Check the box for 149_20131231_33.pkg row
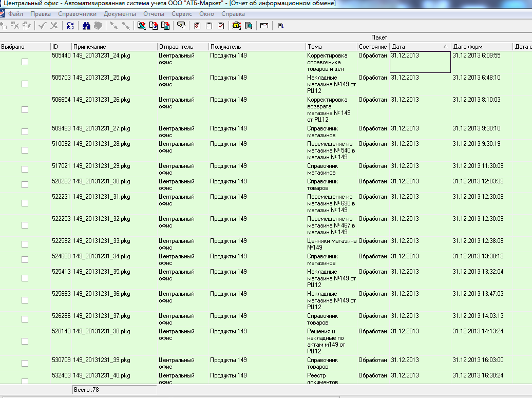This screenshot has width=532, height=398. (25, 244)
